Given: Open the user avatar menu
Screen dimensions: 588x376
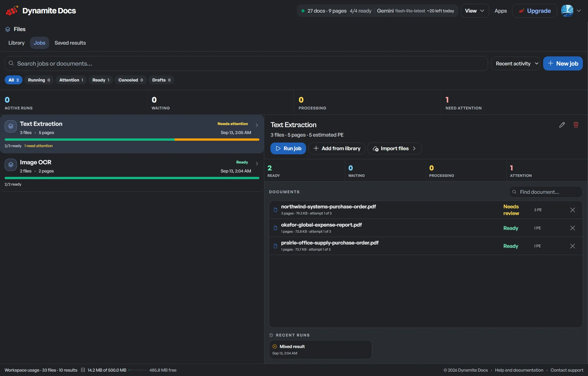Looking at the screenshot, I should click(x=567, y=11).
